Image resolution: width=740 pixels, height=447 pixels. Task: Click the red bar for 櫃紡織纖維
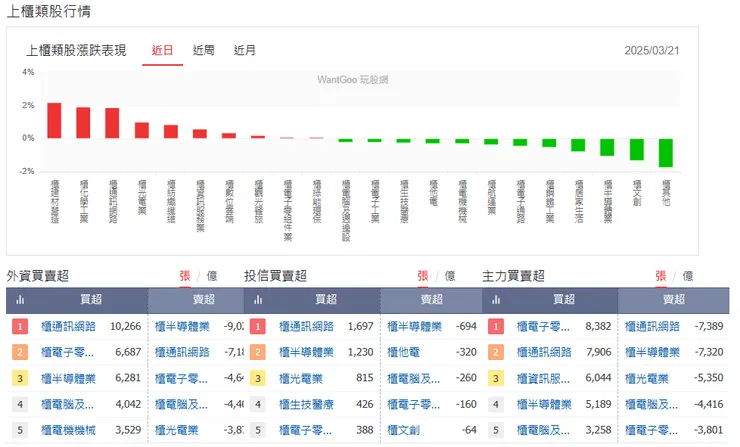click(171, 132)
